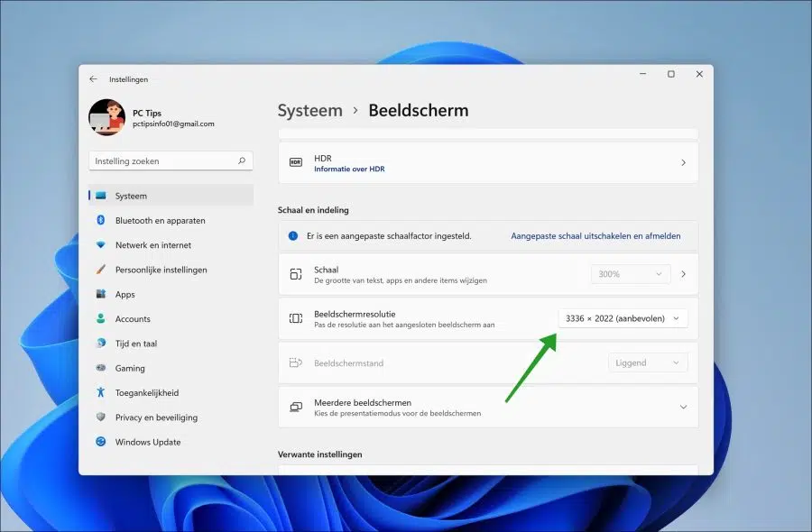The image size is (812, 532).
Task: Open the Accounts section
Action: (x=171, y=319)
